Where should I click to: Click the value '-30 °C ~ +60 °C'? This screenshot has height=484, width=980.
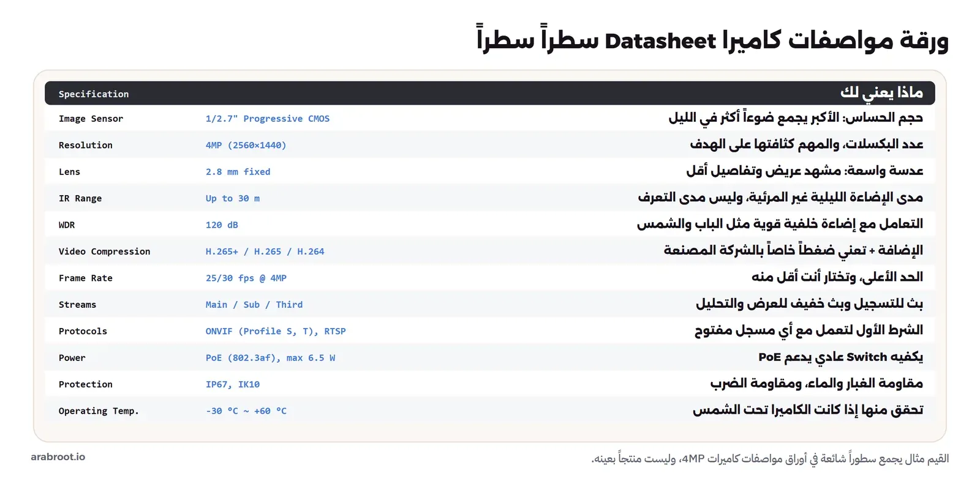[x=246, y=411]
